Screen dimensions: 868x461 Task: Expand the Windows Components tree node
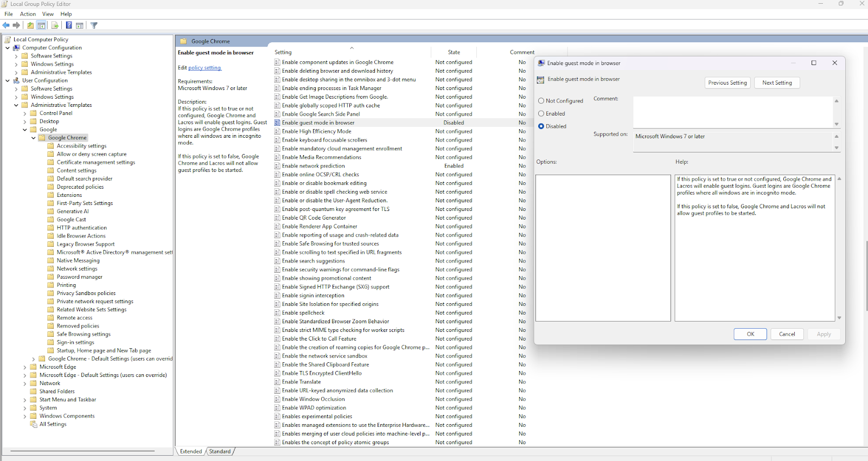pos(25,416)
